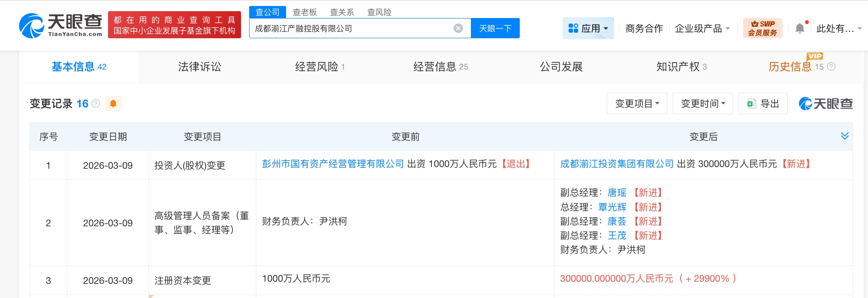Clear the search box with X icon
868x298 pixels.
458,28
